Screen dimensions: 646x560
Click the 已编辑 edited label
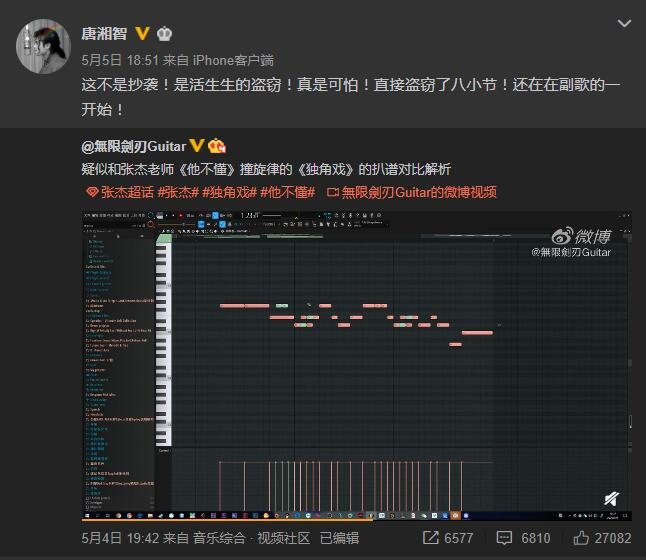click(x=339, y=538)
